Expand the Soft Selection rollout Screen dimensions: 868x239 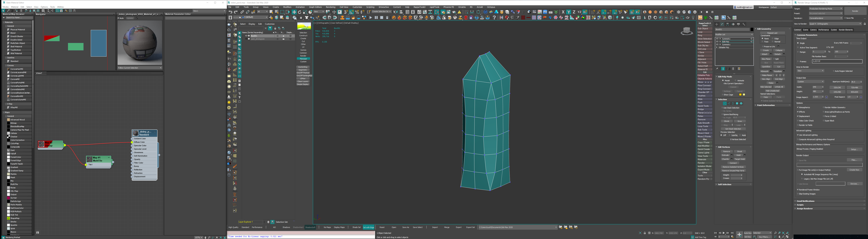(724, 185)
